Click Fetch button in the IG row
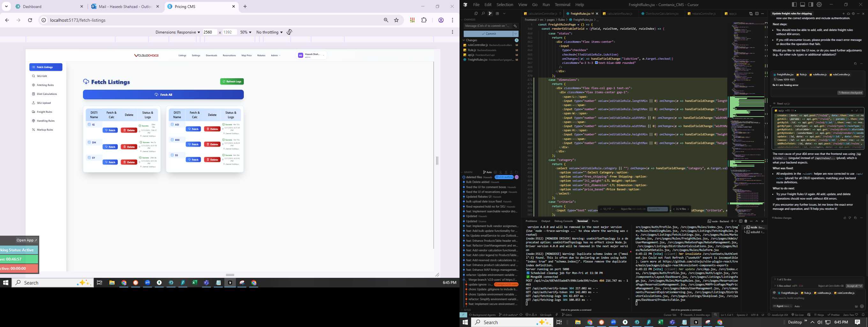The image size is (868, 327). [x=110, y=130]
